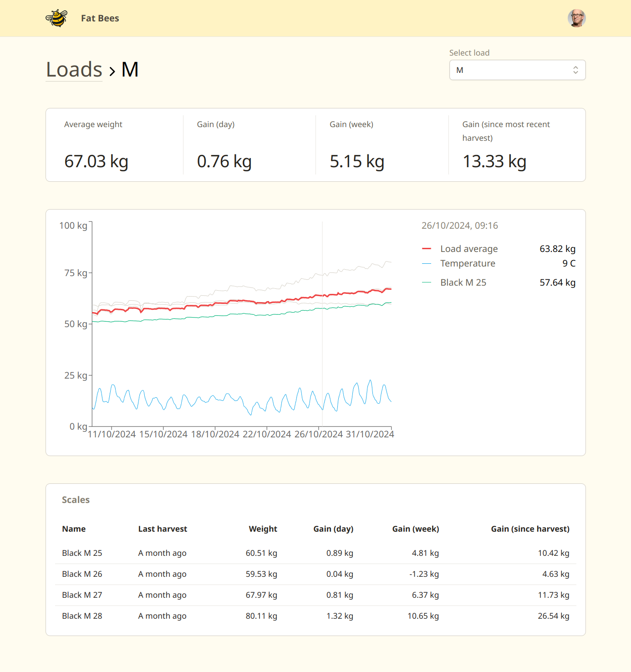Click the 26.54 kg harvest gain cell

[554, 616]
